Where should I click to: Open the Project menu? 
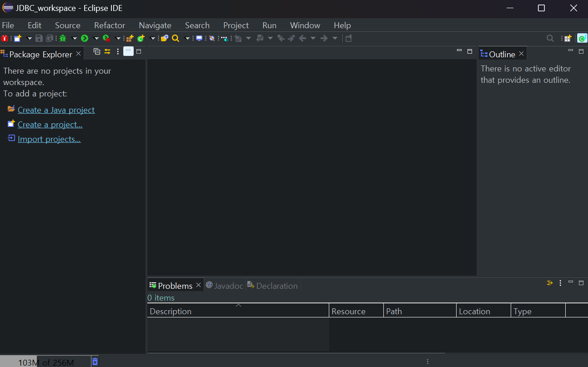236,25
